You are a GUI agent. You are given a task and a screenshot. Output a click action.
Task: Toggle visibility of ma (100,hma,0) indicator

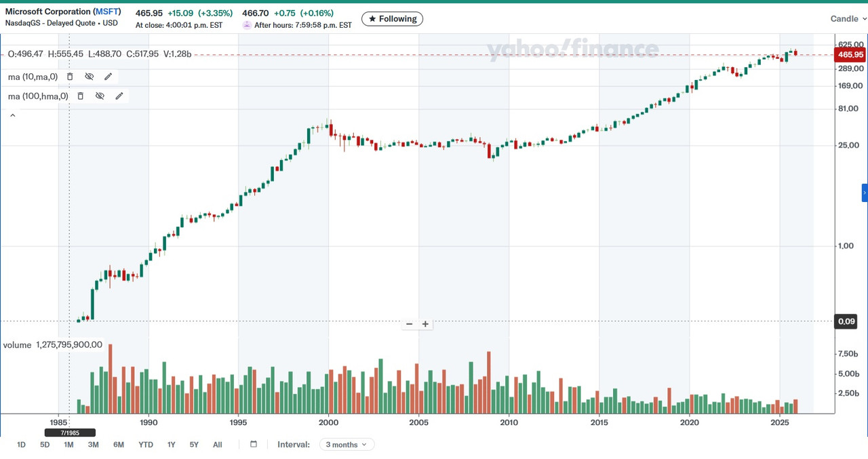click(x=100, y=96)
